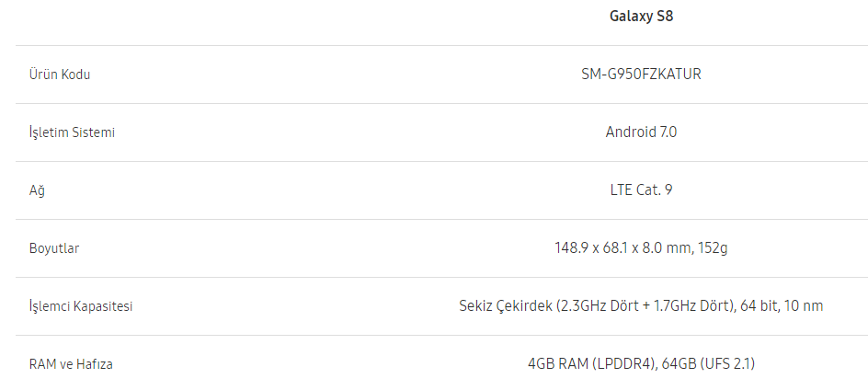Image resolution: width=868 pixels, height=390 pixels.
Task: Click the LTE Cat. 9 value
Action: (x=641, y=190)
